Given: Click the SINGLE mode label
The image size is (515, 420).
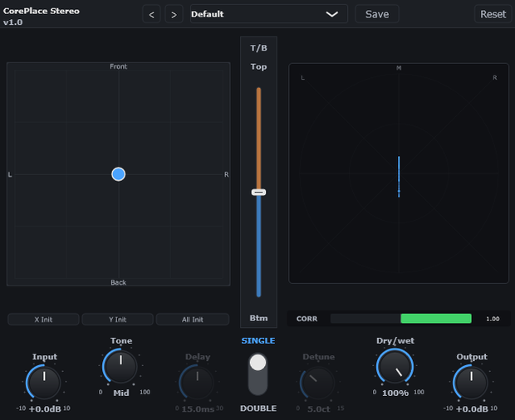Looking at the screenshot, I should pos(258,340).
